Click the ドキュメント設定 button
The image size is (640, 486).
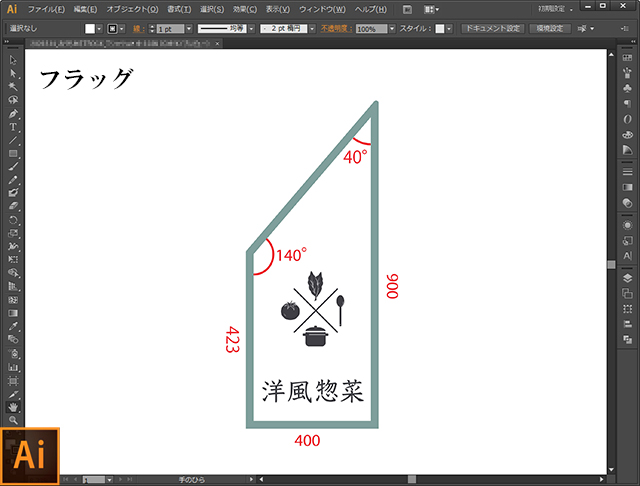[492, 29]
